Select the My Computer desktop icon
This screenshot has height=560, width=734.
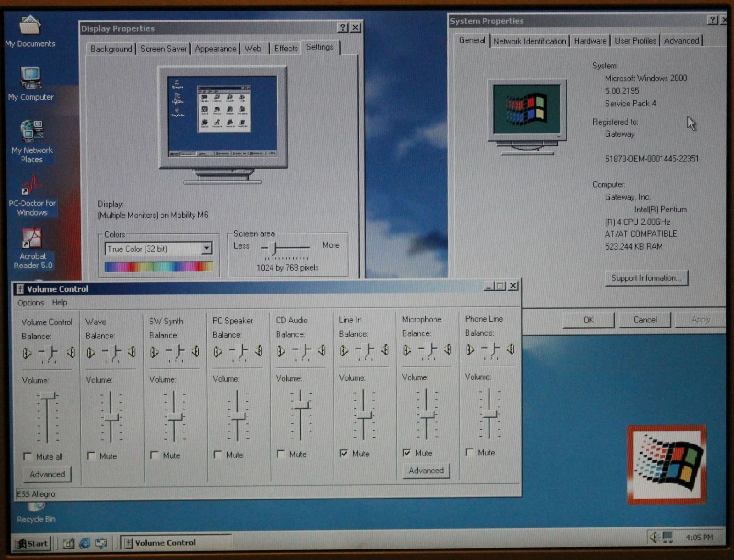tap(31, 83)
